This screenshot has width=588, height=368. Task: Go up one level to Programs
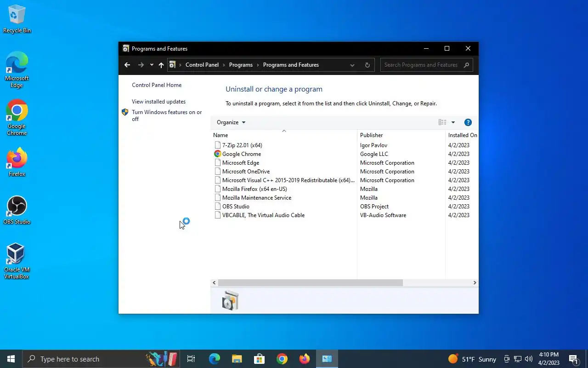[x=161, y=65]
